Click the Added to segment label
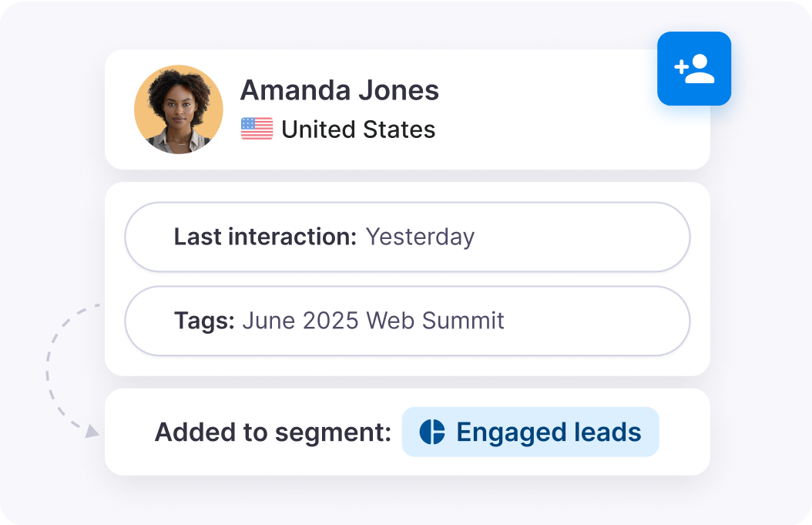Screen dimensions: 812x525 pos(273,432)
